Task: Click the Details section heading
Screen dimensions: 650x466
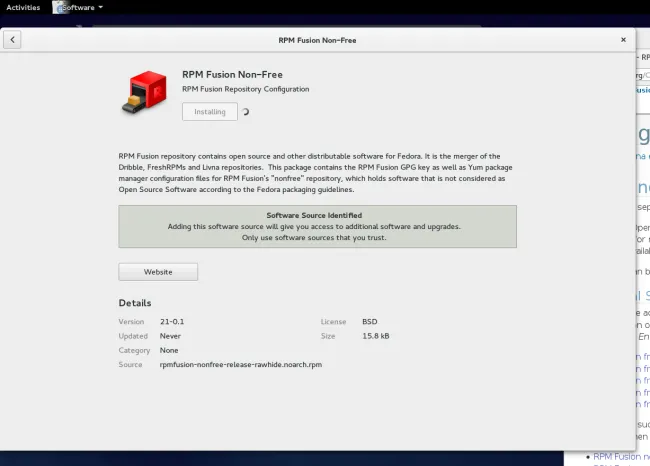Action: [135, 303]
